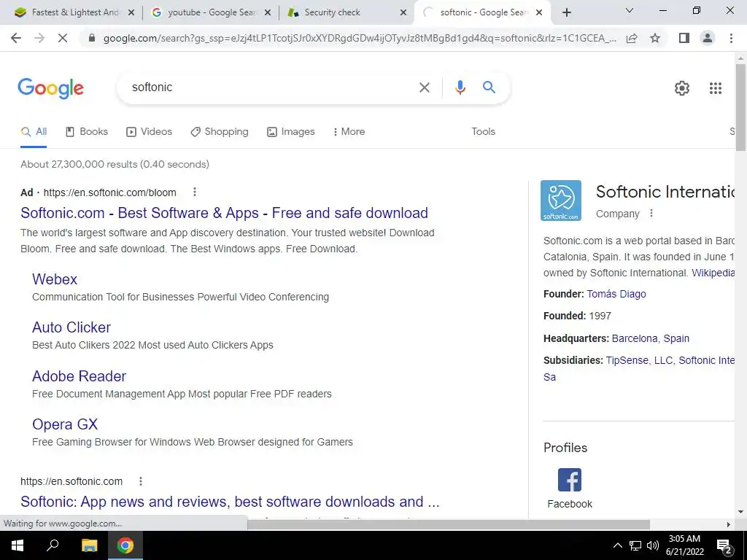Bookmark this page with the star icon
This screenshot has height=560, width=747.
click(x=655, y=38)
